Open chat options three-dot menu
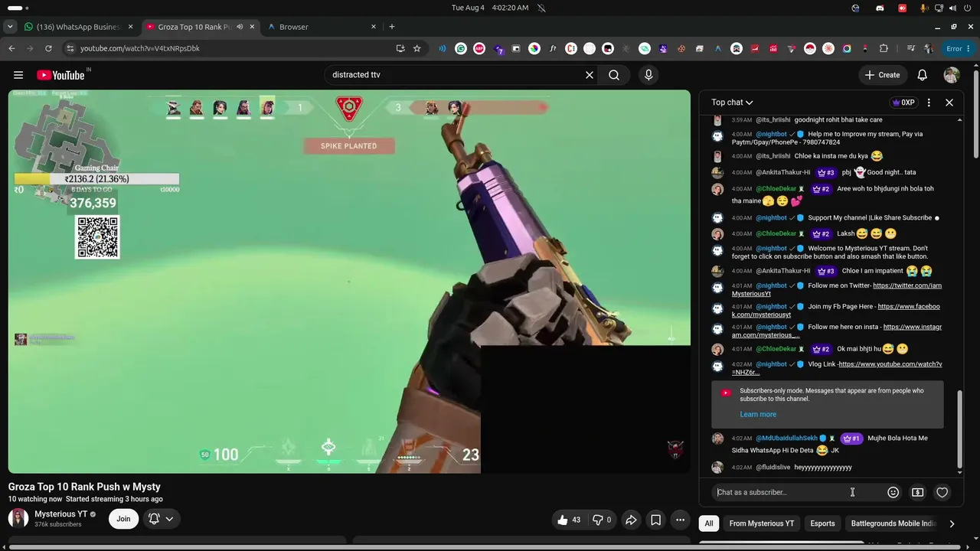This screenshot has width=980, height=551. point(929,103)
